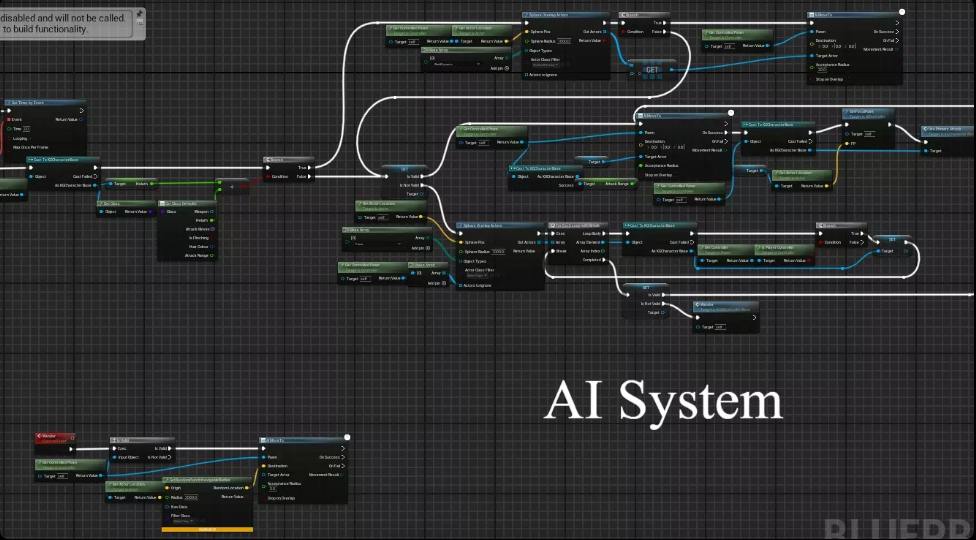976x540 pixels.
Task: Click the yellow warning bar under GetRandomPoint node
Action: coord(207,529)
